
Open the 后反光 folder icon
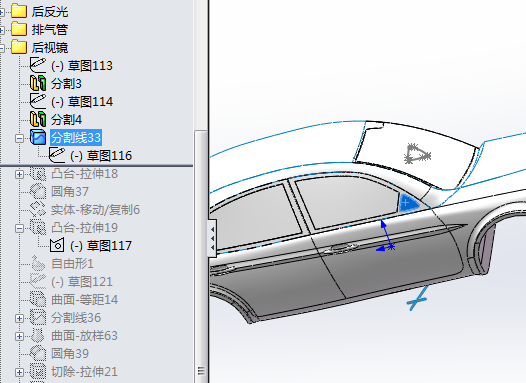(x=19, y=11)
